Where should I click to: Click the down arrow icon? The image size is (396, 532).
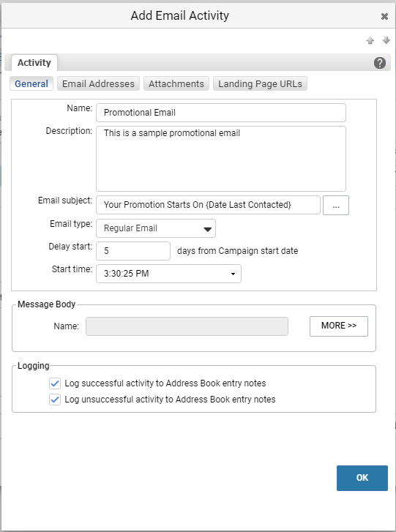click(386, 40)
